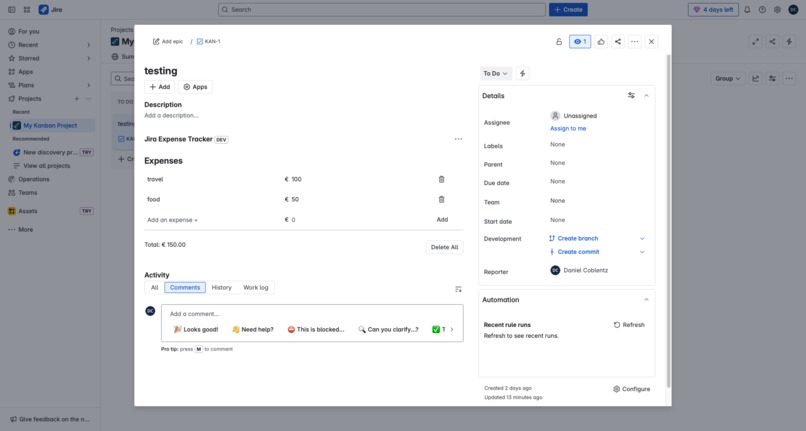Open settings gear icon in top bar
Viewport: 806px width, 431px height.
pyautogui.click(x=777, y=10)
